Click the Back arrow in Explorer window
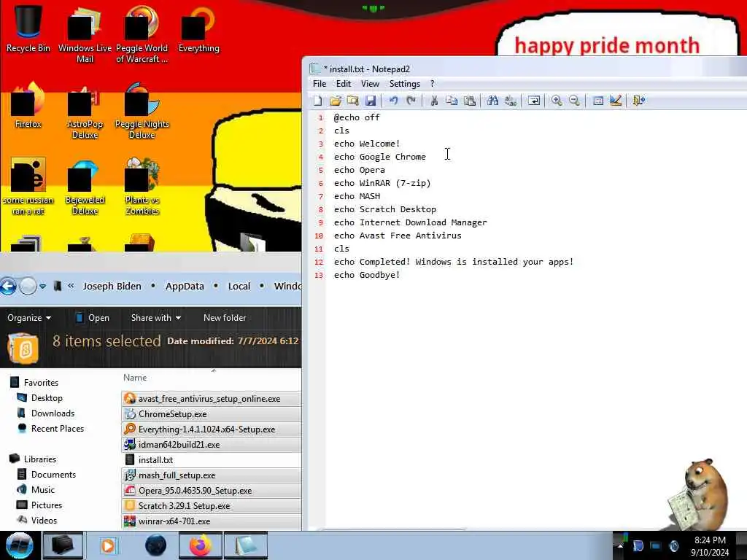 pos(7,286)
